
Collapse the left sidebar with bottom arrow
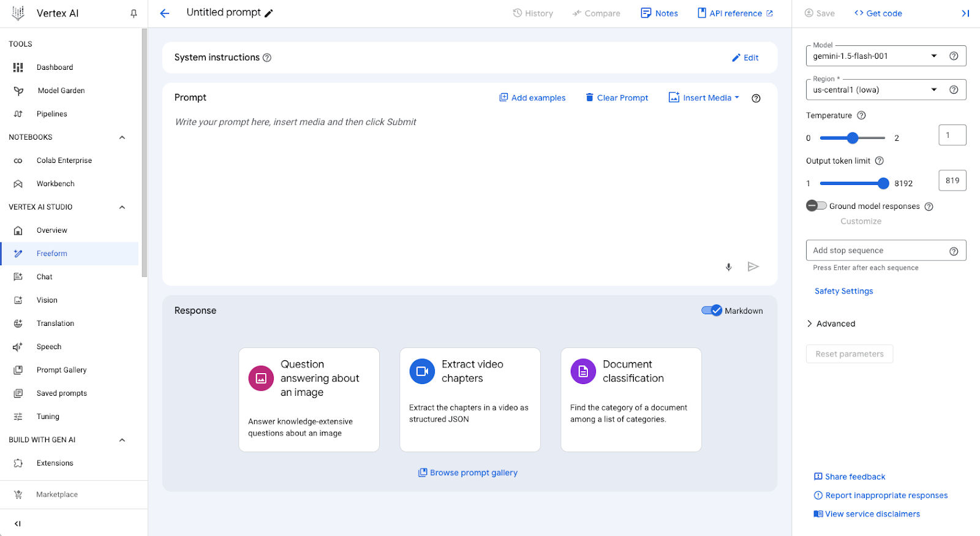tap(18, 523)
